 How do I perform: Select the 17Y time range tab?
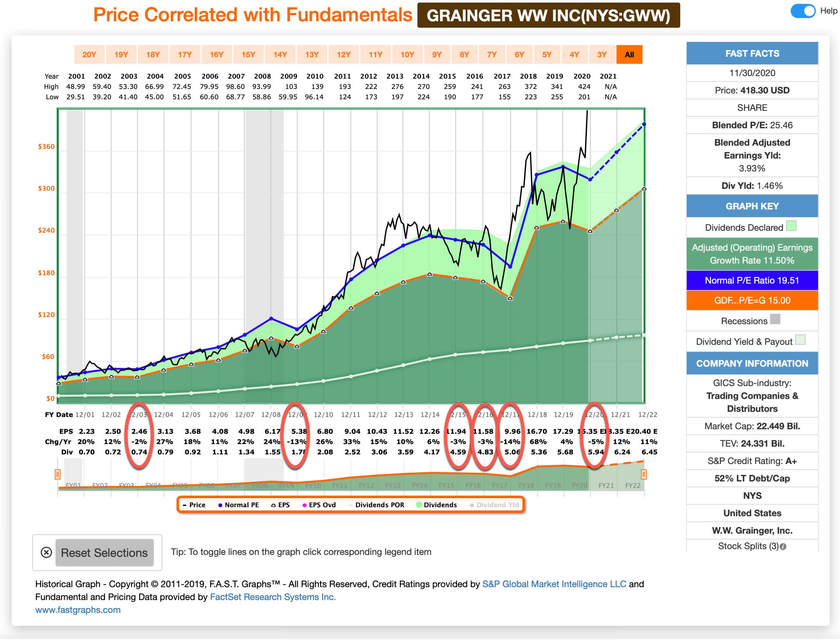pyautogui.click(x=185, y=54)
